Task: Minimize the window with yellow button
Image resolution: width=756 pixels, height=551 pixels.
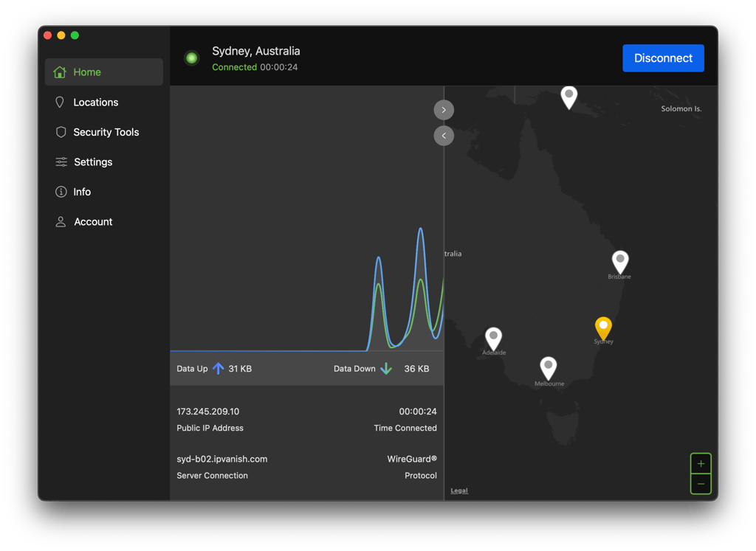Action: pyautogui.click(x=61, y=35)
